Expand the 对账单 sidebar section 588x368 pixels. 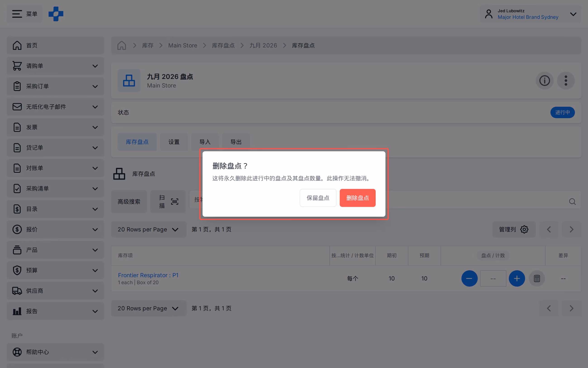[55, 168]
